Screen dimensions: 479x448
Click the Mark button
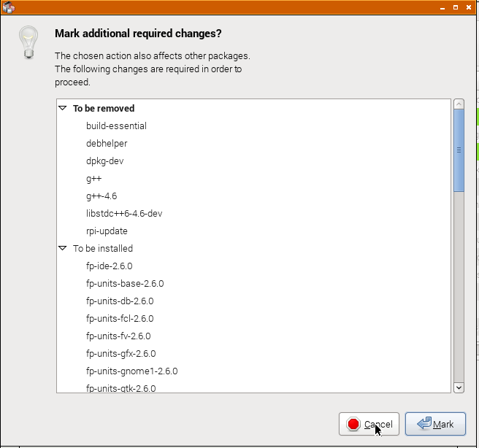click(435, 424)
